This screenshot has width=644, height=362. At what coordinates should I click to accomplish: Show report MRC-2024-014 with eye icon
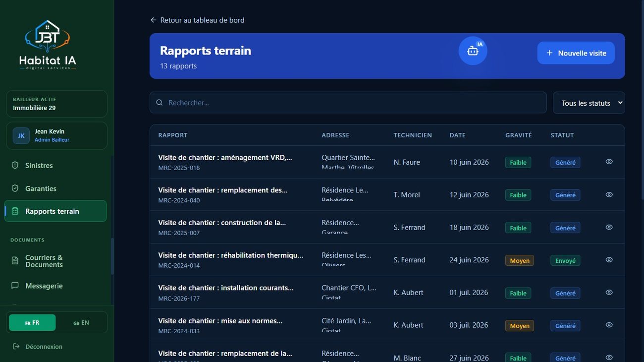[x=609, y=260]
